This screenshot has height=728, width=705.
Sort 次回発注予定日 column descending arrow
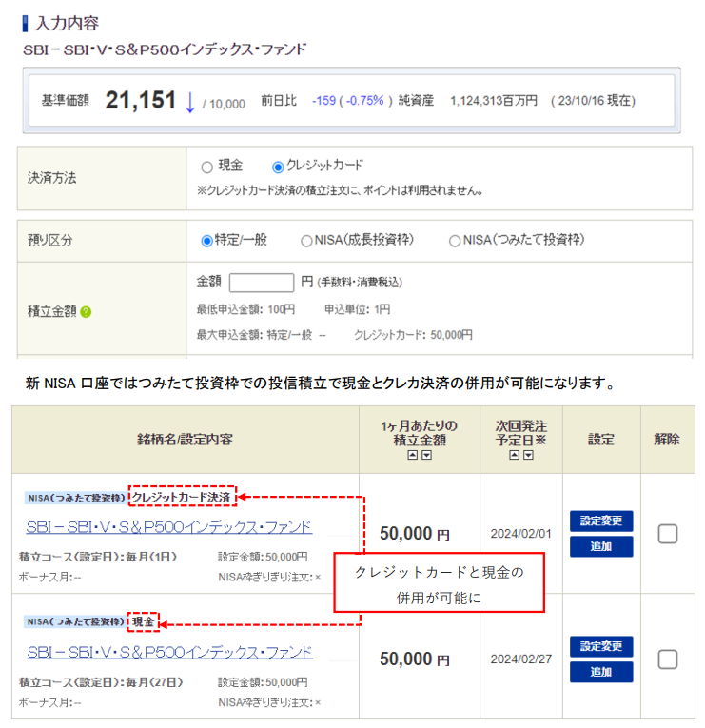528,455
